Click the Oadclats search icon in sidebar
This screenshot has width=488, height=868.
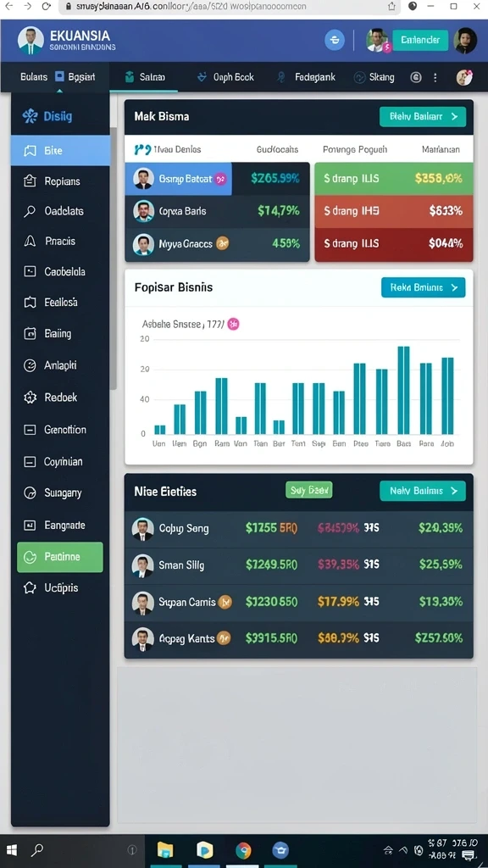point(30,211)
